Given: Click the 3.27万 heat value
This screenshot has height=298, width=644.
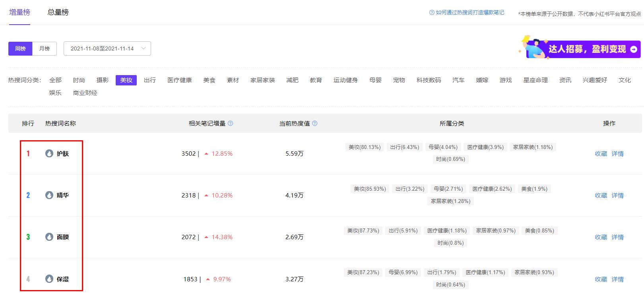Looking at the screenshot, I should (294, 279).
